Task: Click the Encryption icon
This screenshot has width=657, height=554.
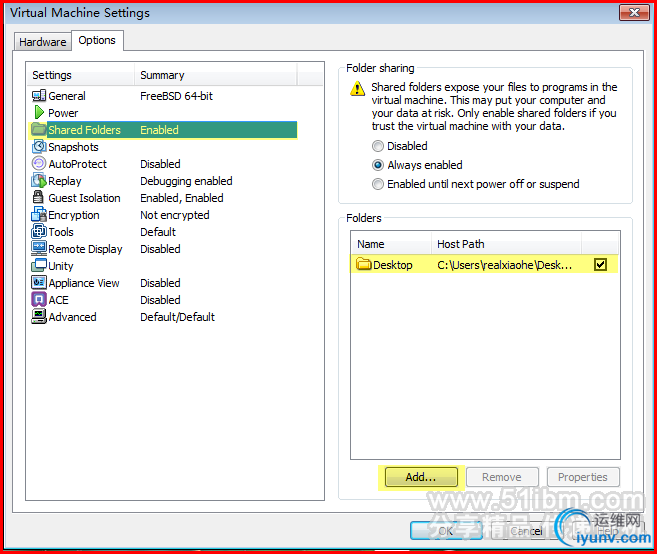Action: coord(39,214)
